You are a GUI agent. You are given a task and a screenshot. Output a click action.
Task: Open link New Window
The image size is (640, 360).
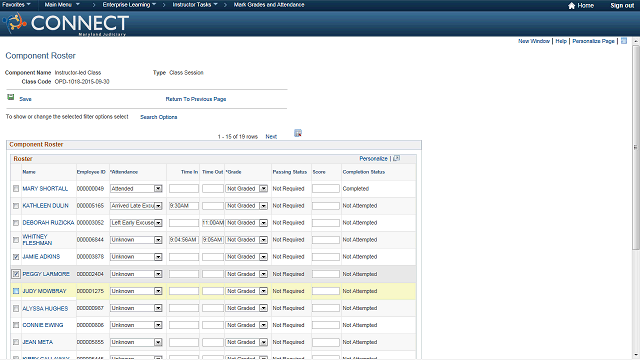click(534, 41)
